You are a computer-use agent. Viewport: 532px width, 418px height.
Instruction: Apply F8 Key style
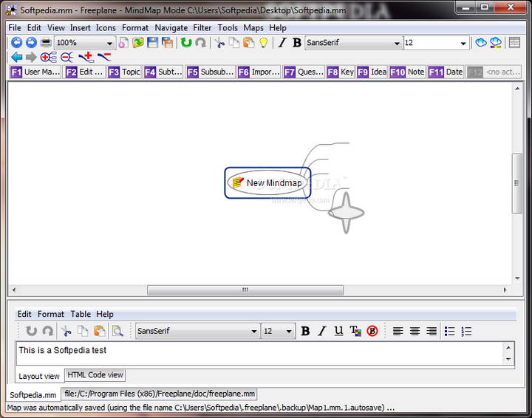[341, 72]
